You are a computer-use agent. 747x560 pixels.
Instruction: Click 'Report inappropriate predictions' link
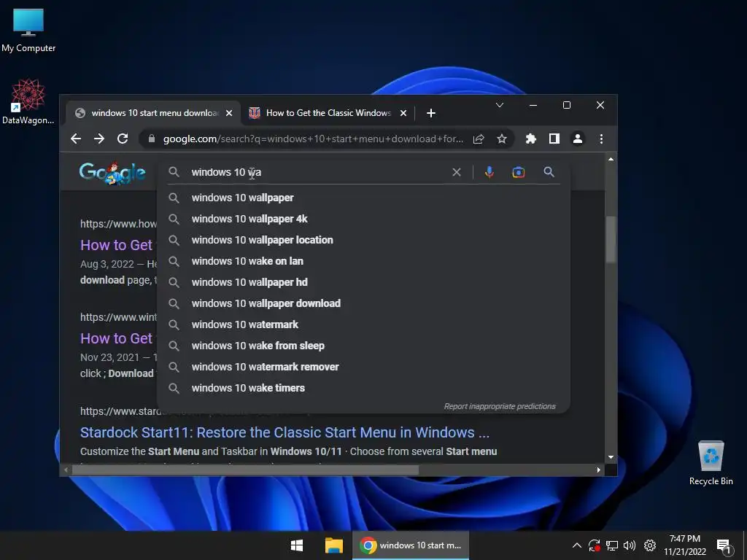pos(500,406)
